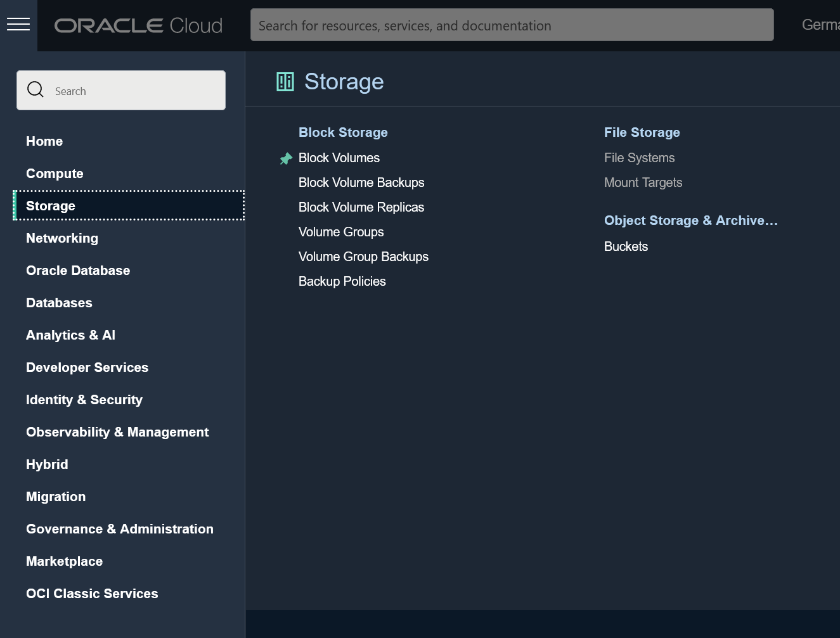Image resolution: width=840 pixels, height=638 pixels.
Task: View Backup Policies
Action: click(342, 281)
